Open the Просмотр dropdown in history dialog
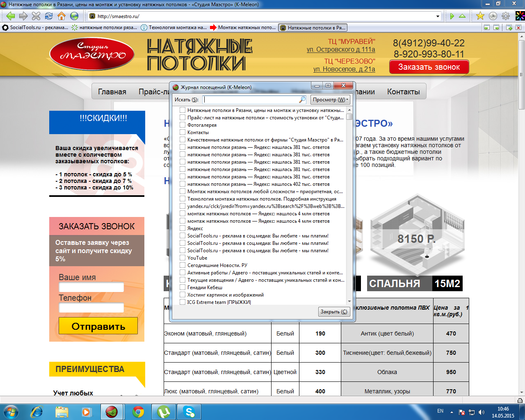Image resolution: width=525 pixels, height=420 pixels. 330,99
